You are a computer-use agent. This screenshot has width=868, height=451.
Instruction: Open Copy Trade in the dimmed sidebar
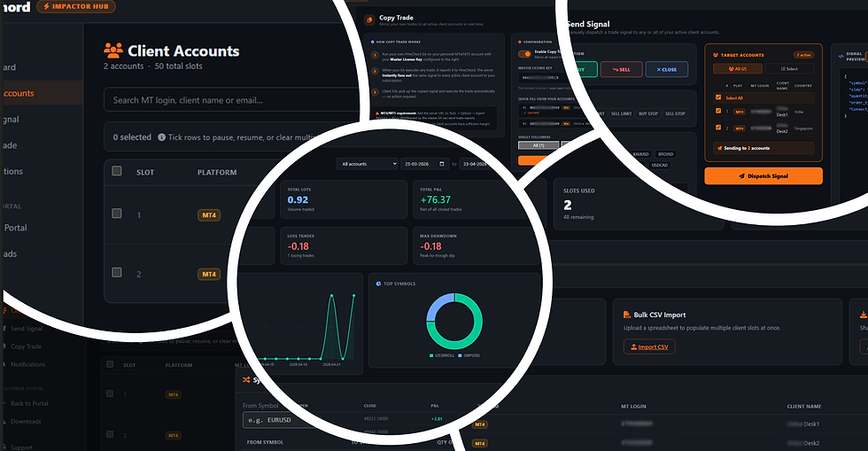point(26,346)
